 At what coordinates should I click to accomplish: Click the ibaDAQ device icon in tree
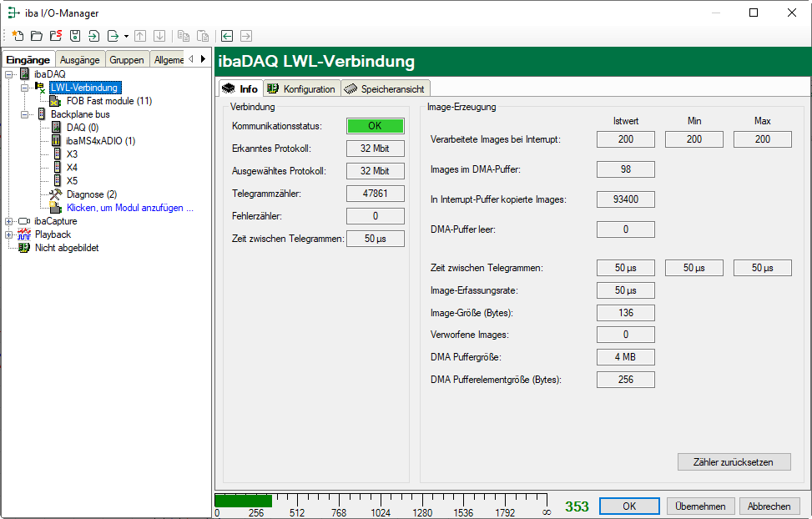(x=24, y=74)
